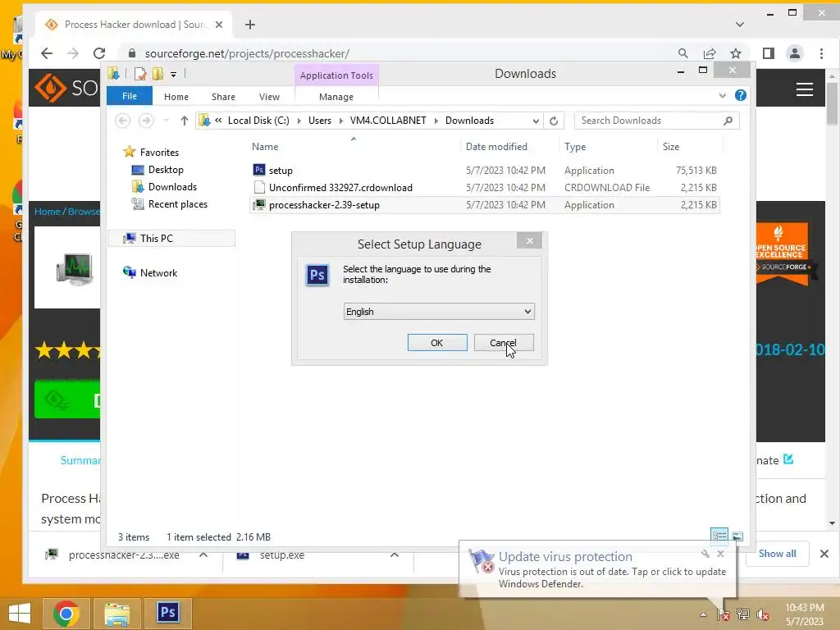The width and height of the screenshot is (840, 630).
Task: Open the English language dropdown
Action: 439,312
